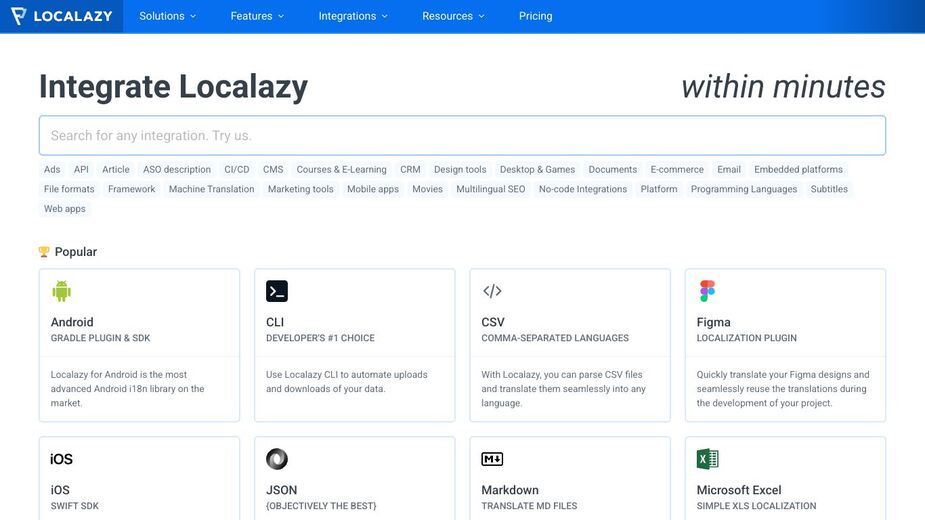This screenshot has height=520, width=925.
Task: Open the Resources dropdown menu
Action: pyautogui.click(x=453, y=16)
